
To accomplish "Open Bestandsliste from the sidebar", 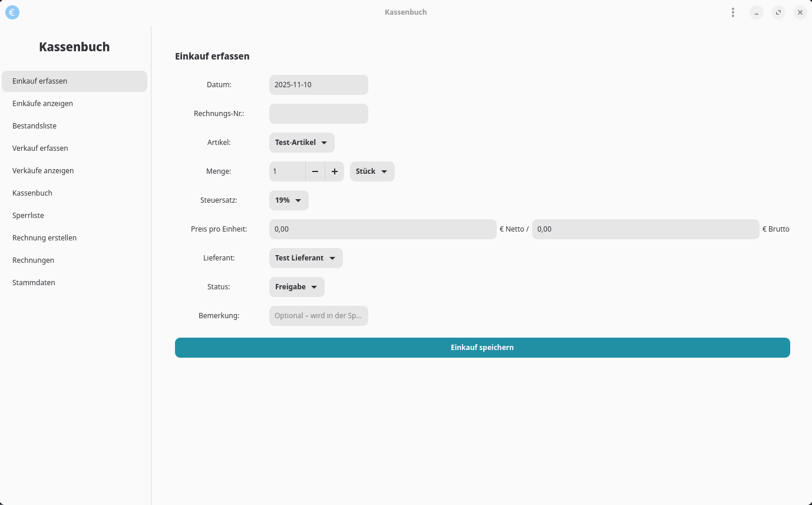I will click(34, 126).
